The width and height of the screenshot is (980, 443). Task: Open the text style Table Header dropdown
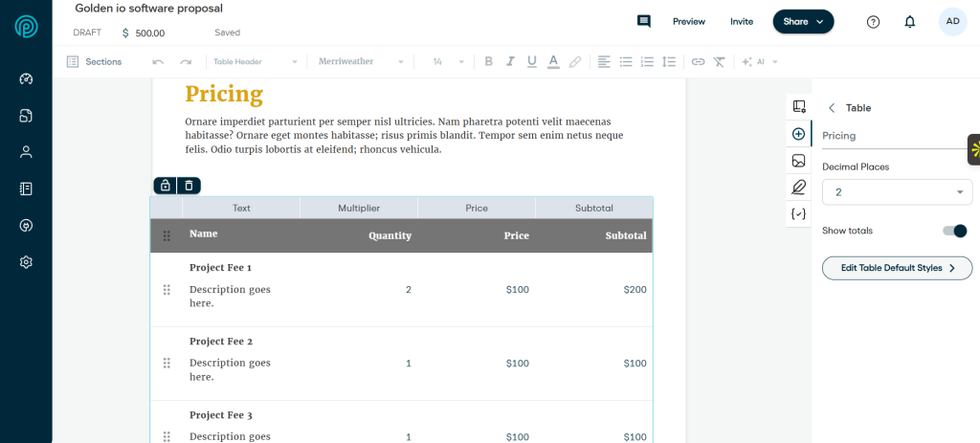point(255,62)
